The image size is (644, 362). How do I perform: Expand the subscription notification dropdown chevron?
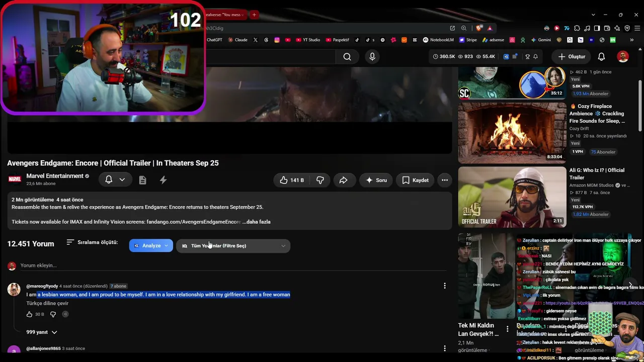(122, 179)
